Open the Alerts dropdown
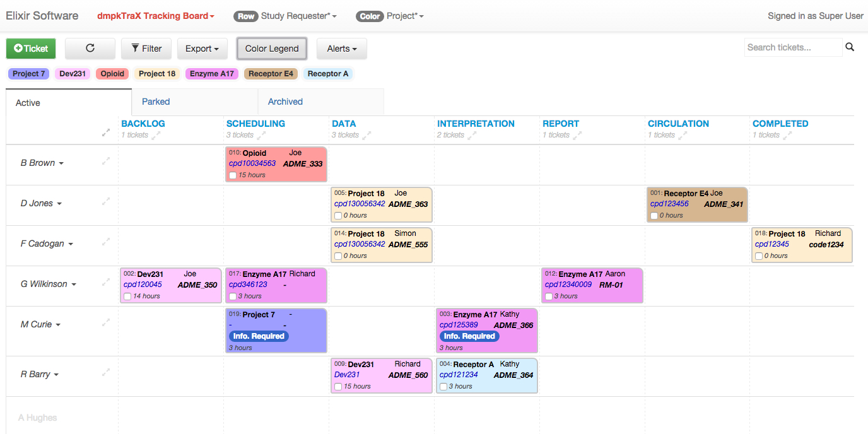 pos(341,49)
